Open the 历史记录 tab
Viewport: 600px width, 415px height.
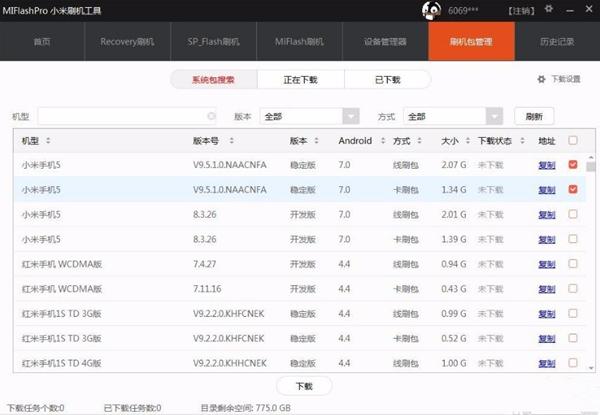pos(557,41)
